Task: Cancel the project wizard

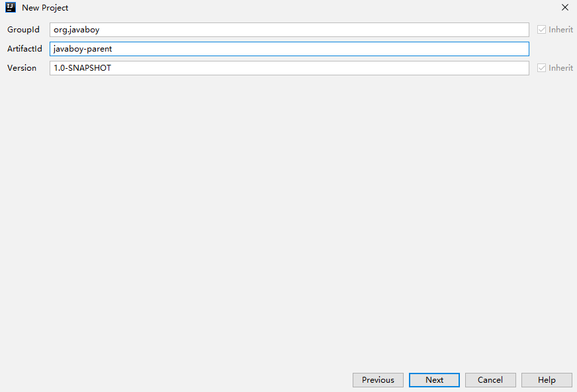Action: (490, 380)
